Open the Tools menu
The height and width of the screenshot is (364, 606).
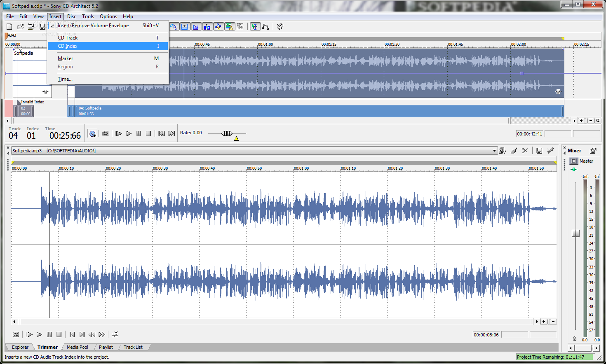pos(88,16)
